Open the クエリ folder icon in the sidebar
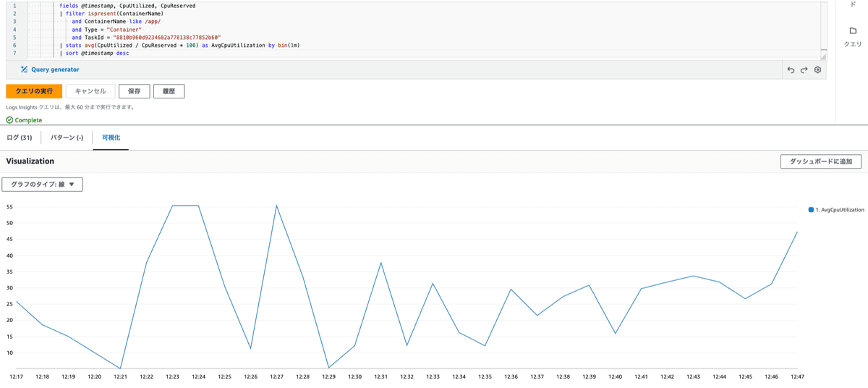The width and height of the screenshot is (868, 388). tap(853, 31)
